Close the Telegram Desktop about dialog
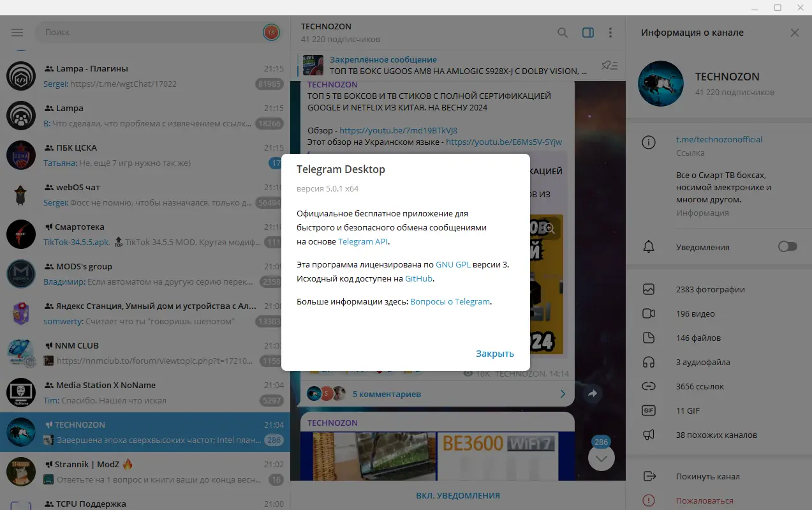812x510 pixels. click(494, 354)
